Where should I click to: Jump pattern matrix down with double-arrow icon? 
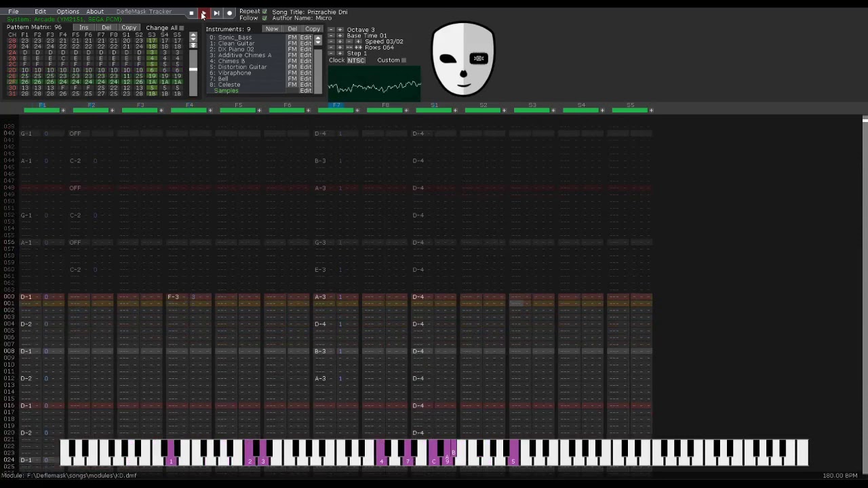click(x=193, y=45)
